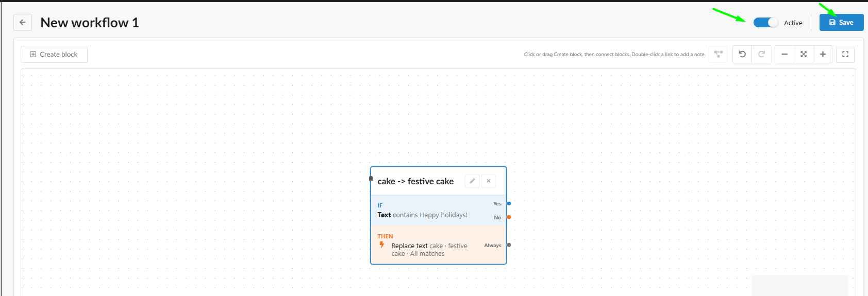Click the Yes output connector dot
Viewport: 868px width, 296px height.
click(509, 203)
